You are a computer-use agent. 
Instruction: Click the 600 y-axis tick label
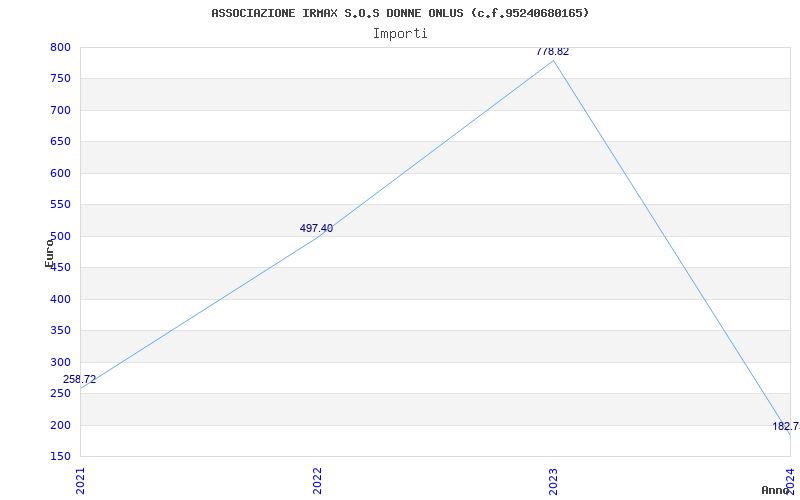(60, 173)
